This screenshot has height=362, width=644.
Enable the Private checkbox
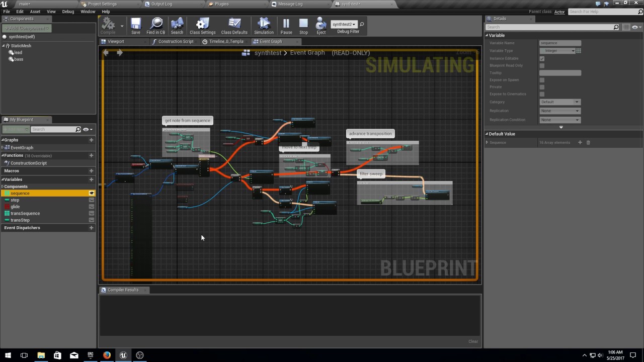tap(542, 87)
